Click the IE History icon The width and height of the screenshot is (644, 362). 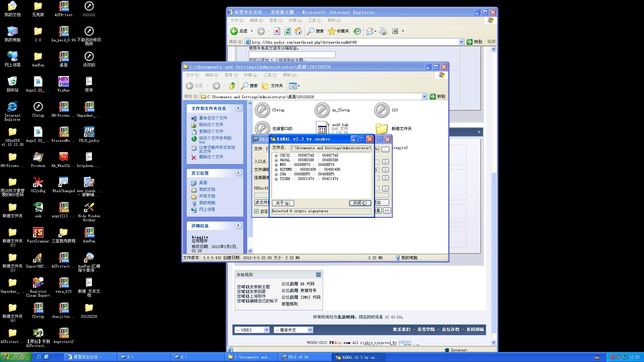pos(358,31)
